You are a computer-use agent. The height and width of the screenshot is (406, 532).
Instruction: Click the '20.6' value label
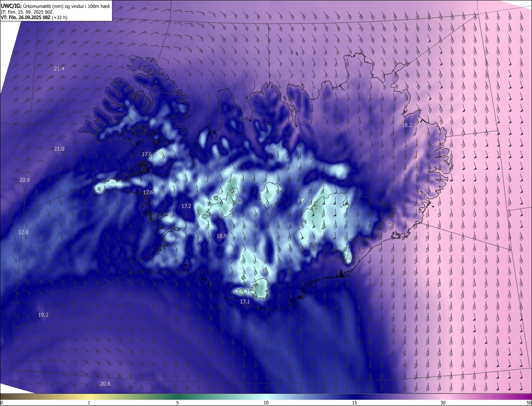[105, 384]
